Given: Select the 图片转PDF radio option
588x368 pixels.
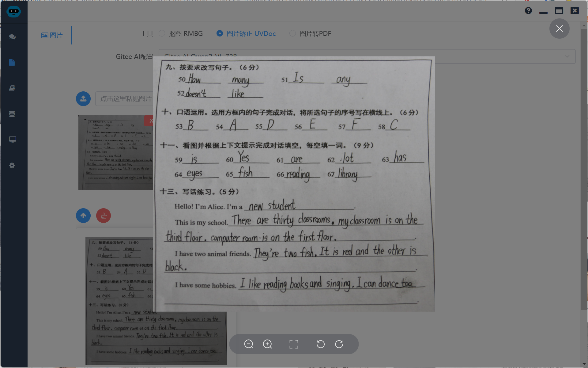Looking at the screenshot, I should pos(310,33).
